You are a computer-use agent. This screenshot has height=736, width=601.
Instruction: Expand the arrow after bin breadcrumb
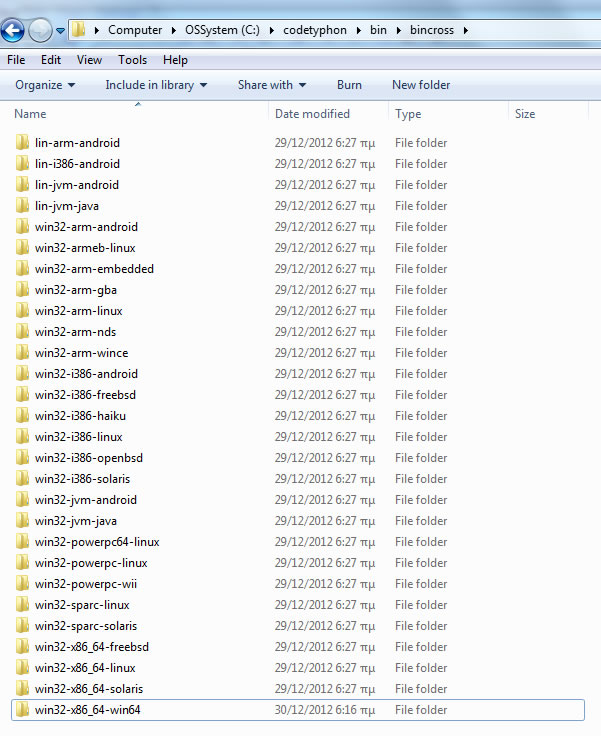coord(399,31)
